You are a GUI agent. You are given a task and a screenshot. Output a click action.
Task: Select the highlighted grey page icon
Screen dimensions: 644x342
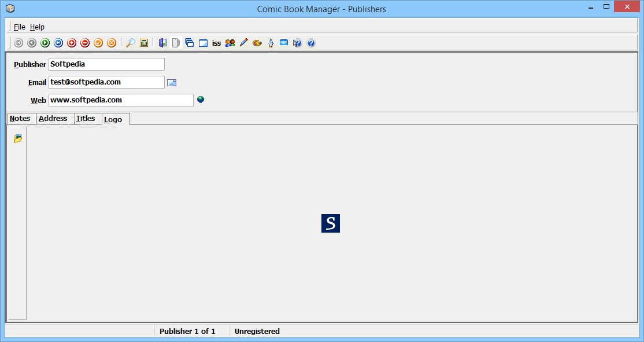point(176,43)
